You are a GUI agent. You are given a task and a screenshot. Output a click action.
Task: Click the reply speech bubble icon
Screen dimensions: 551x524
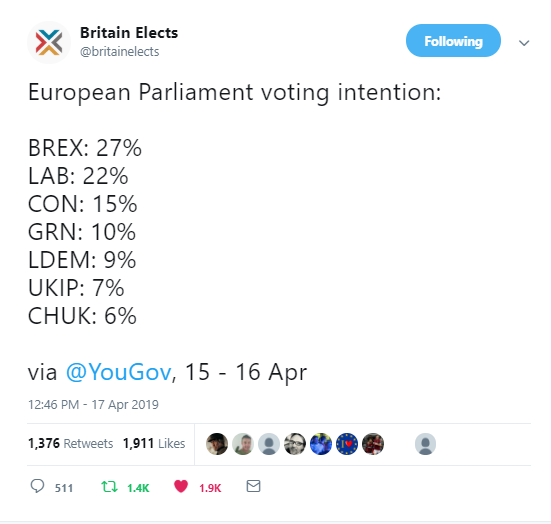pyautogui.click(x=37, y=486)
